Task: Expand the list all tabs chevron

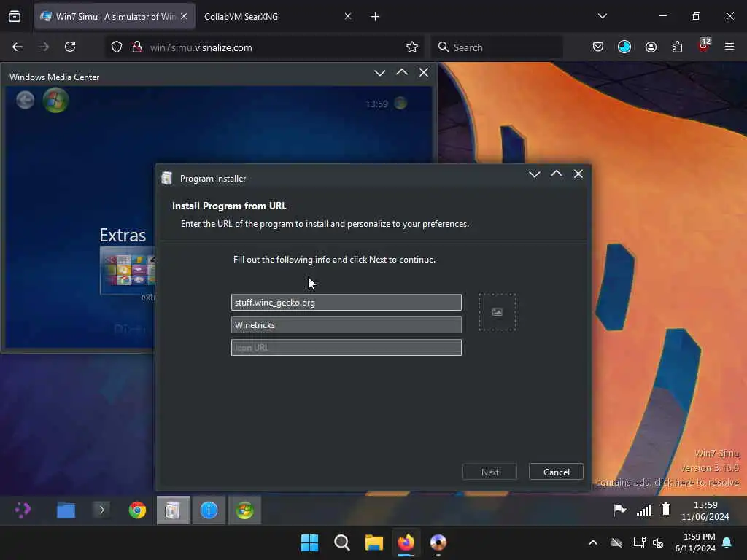Action: 602,16
